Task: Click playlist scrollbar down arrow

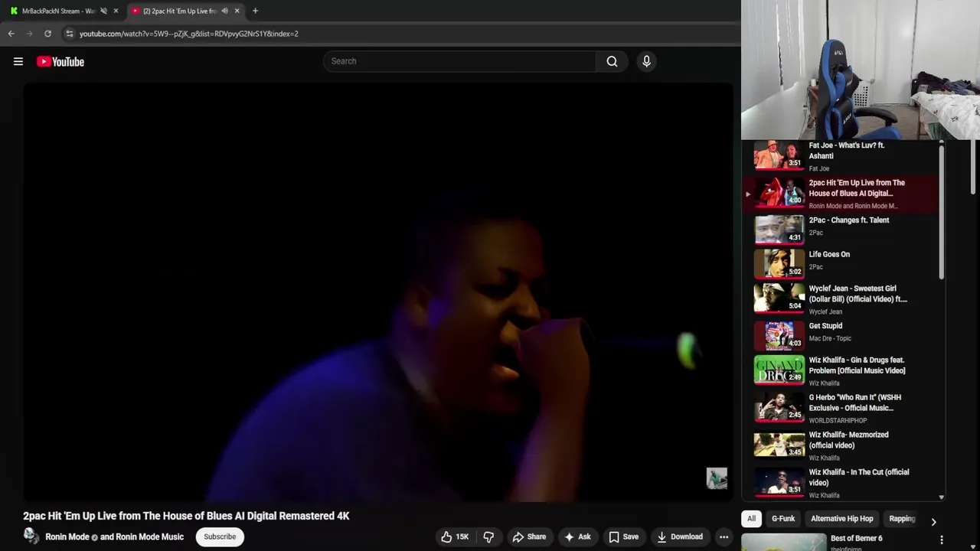Action: [942, 497]
